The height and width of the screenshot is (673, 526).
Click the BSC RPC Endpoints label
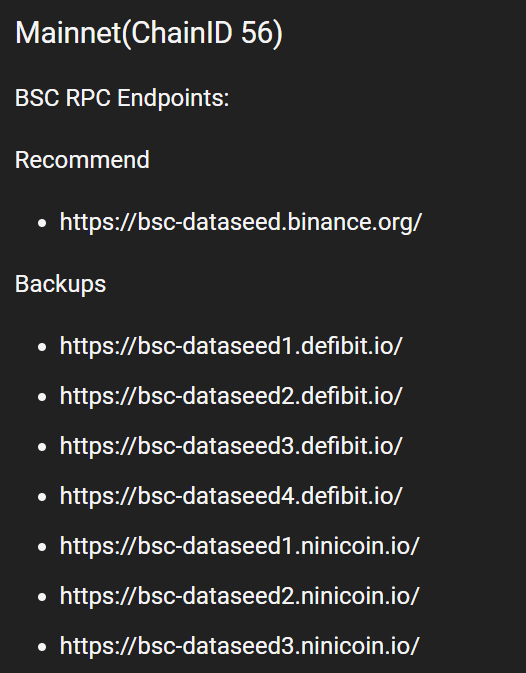122,98
